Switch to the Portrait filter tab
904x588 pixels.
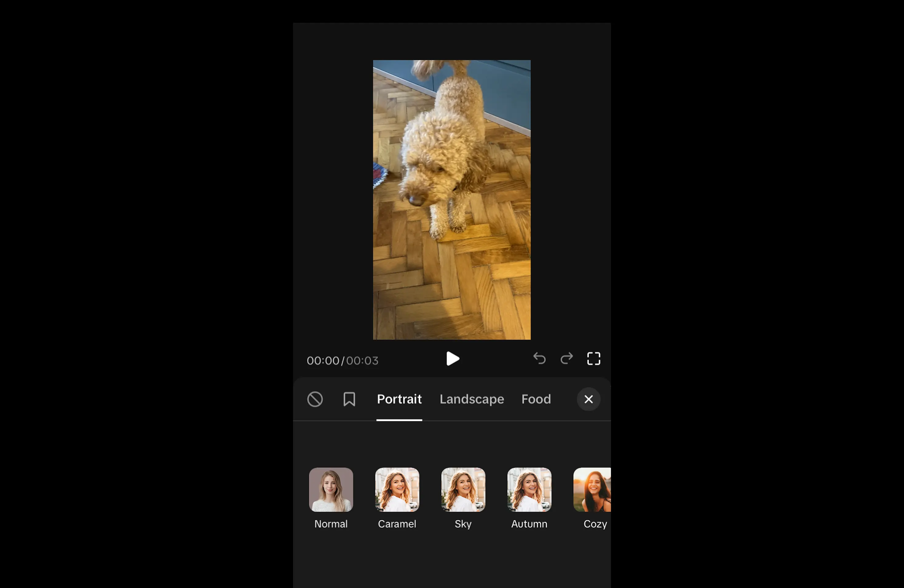398,399
